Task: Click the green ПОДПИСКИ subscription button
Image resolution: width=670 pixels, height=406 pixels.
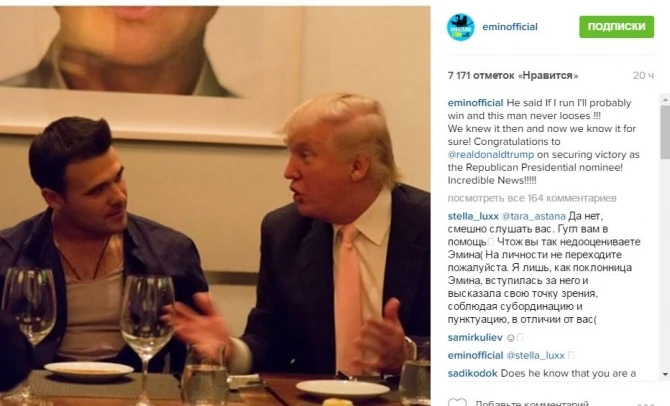Action: (616, 26)
